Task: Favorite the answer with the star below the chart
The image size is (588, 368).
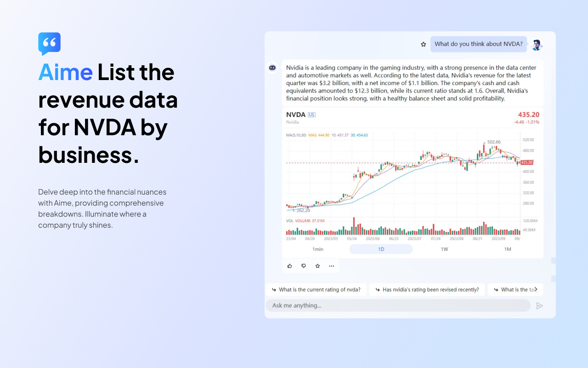Action: [317, 266]
